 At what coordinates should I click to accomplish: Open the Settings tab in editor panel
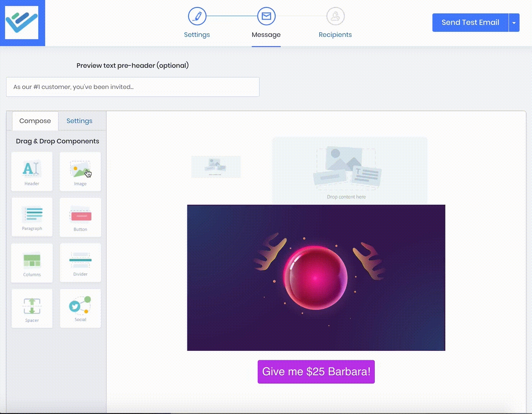[x=79, y=121]
